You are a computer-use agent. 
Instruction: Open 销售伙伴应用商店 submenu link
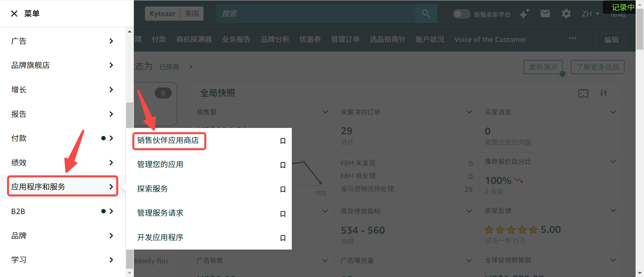168,140
